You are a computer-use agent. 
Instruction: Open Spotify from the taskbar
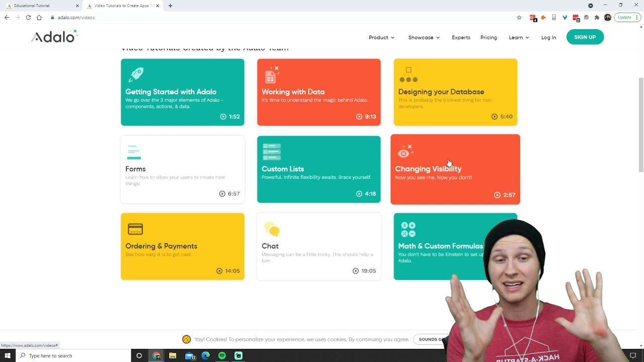(222, 355)
